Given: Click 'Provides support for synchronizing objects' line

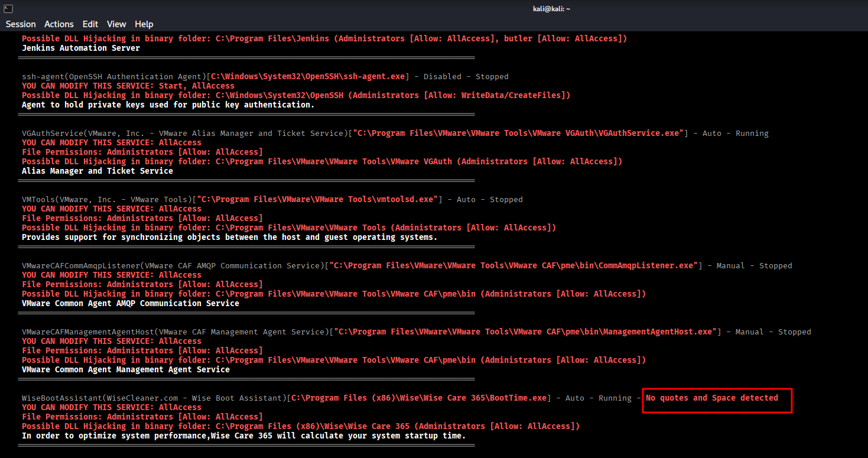Looking at the screenshot, I should (x=230, y=237).
